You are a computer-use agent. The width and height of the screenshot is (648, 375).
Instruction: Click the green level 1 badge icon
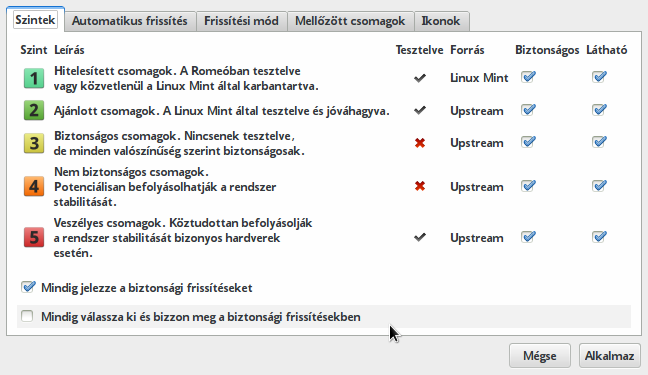pyautogui.click(x=34, y=78)
